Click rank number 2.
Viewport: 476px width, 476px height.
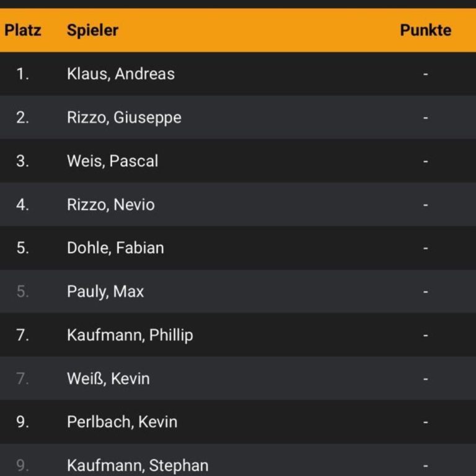[23, 118]
